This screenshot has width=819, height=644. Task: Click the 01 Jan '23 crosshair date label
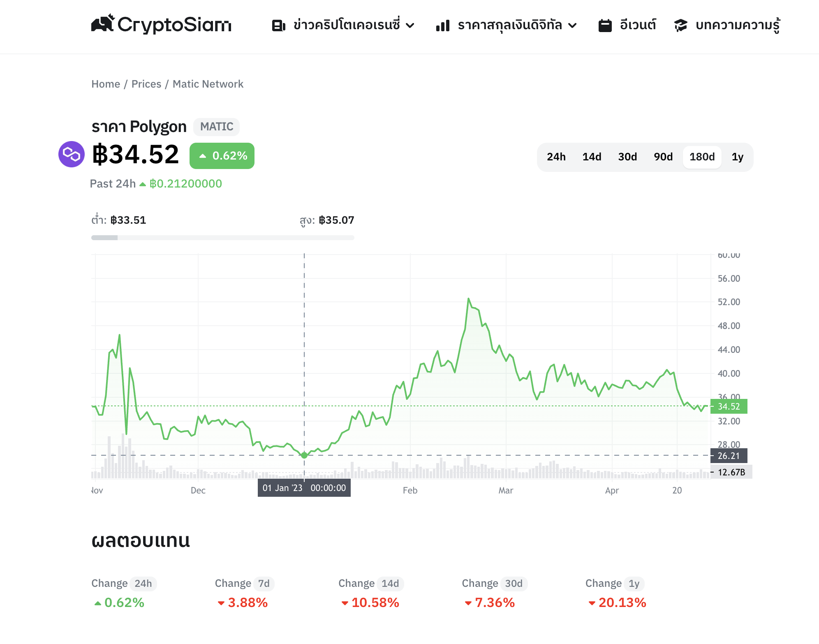[x=304, y=488]
